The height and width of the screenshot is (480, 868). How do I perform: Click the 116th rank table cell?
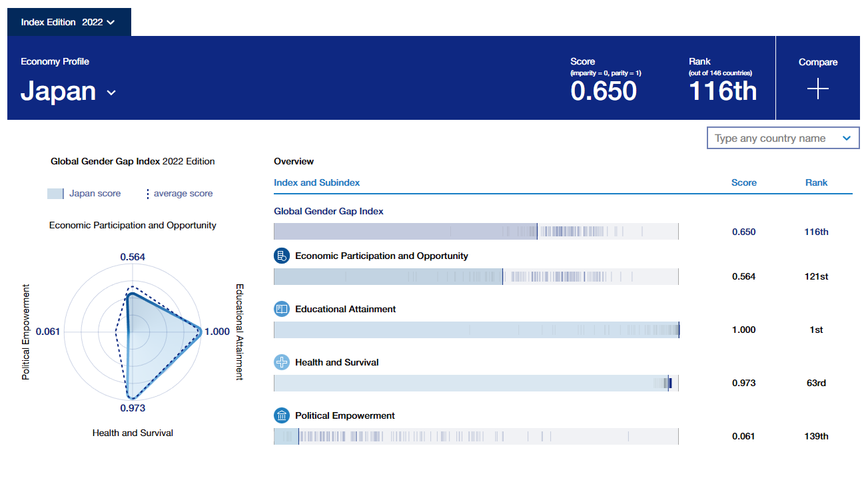tap(816, 232)
